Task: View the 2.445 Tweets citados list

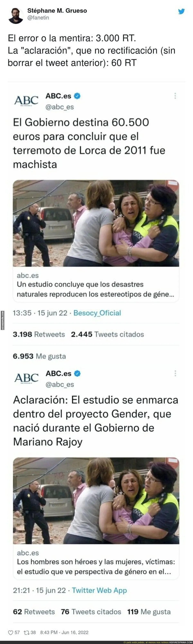Action: 107,334
